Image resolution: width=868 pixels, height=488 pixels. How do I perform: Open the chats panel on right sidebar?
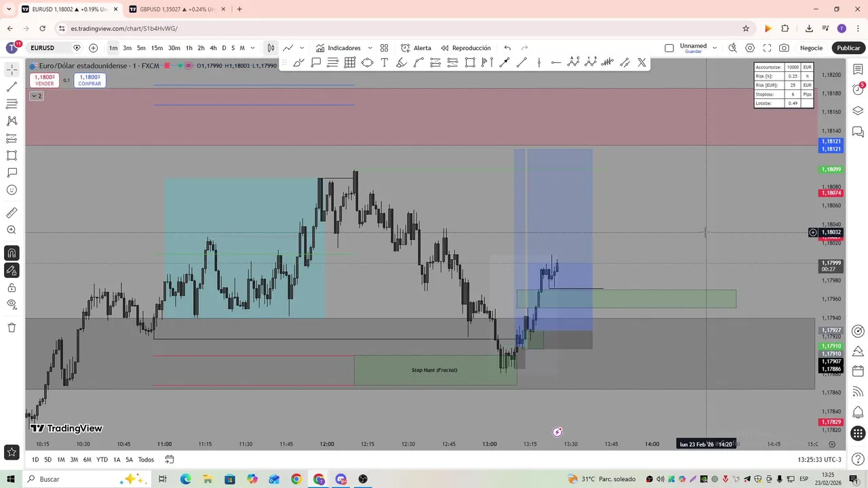point(858,131)
